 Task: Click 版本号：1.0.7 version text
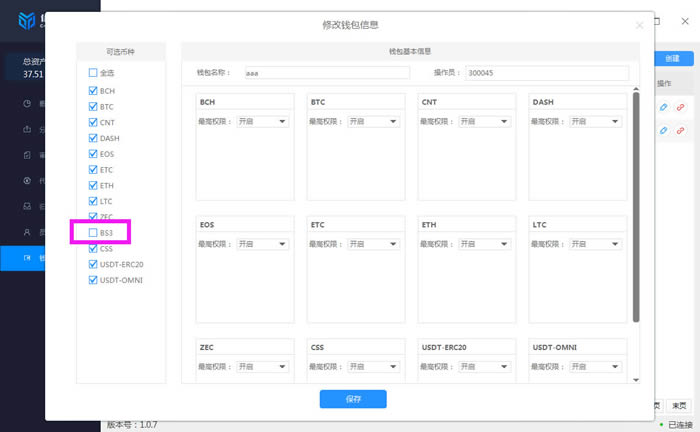pos(132,425)
